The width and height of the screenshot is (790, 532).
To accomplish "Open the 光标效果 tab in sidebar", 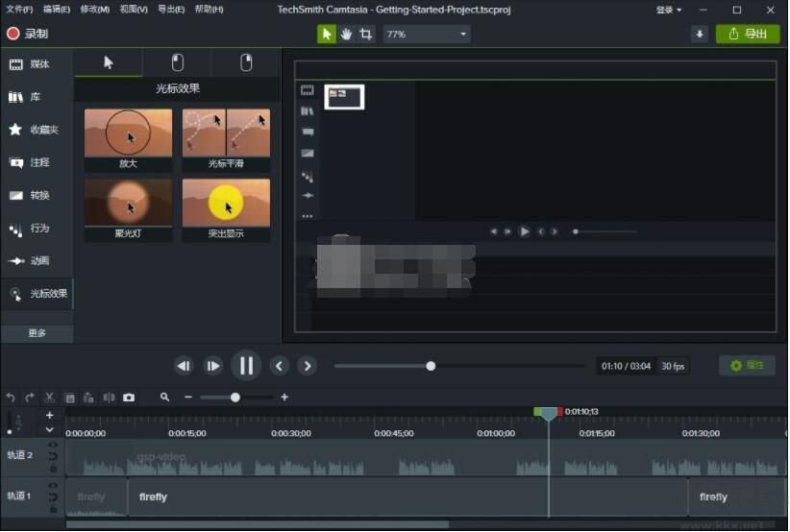I will pyautogui.click(x=37, y=294).
